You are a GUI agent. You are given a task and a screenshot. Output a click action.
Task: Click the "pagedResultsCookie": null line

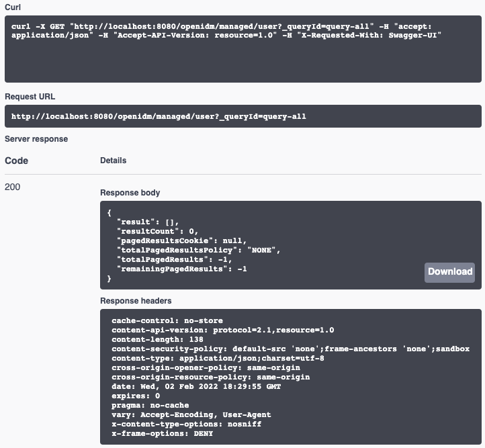(181, 240)
